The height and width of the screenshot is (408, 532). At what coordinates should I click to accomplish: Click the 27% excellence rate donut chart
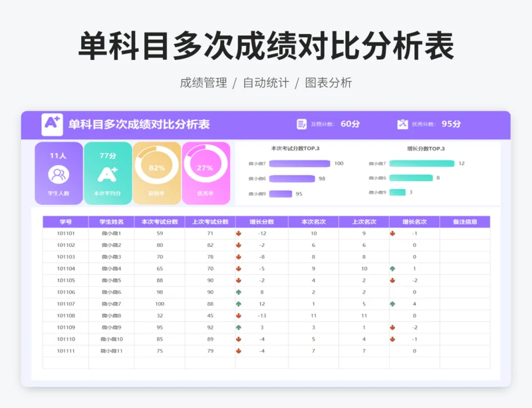coord(205,164)
